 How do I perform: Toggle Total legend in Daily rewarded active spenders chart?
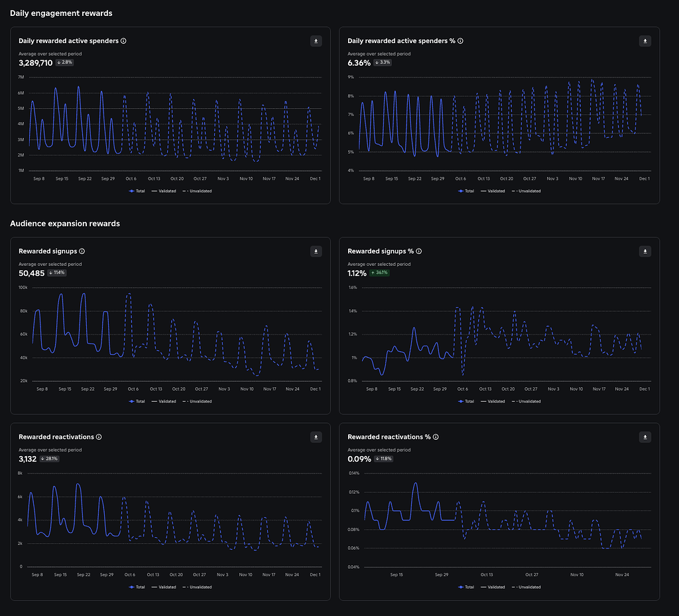137,191
